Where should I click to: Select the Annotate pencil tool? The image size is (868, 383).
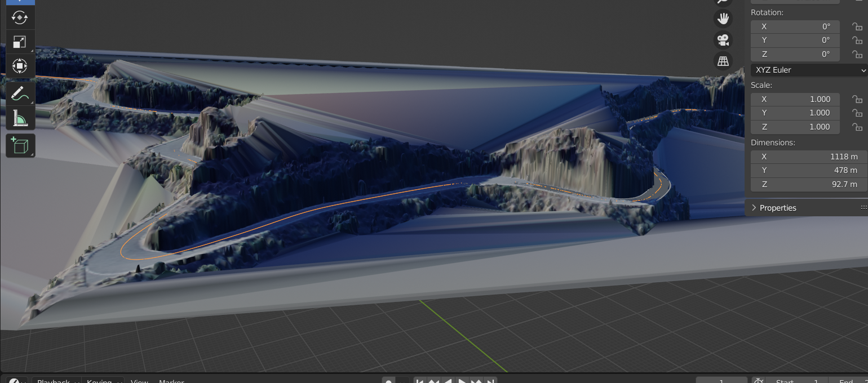click(20, 94)
